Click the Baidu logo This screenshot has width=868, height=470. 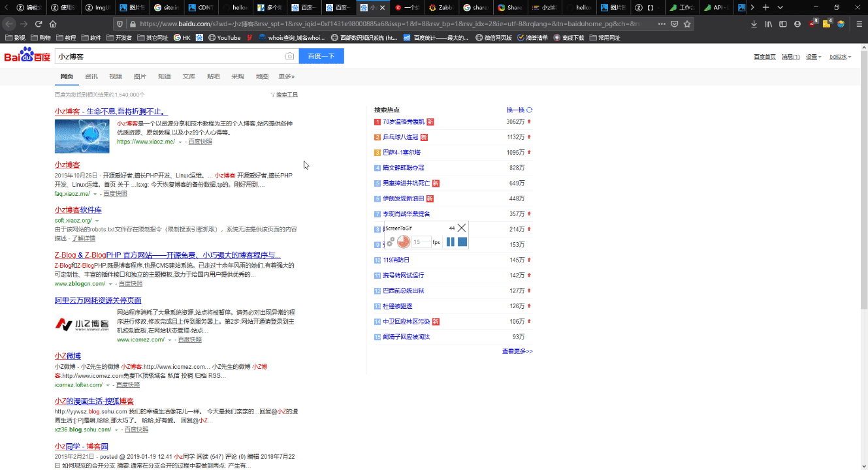[x=27, y=56]
